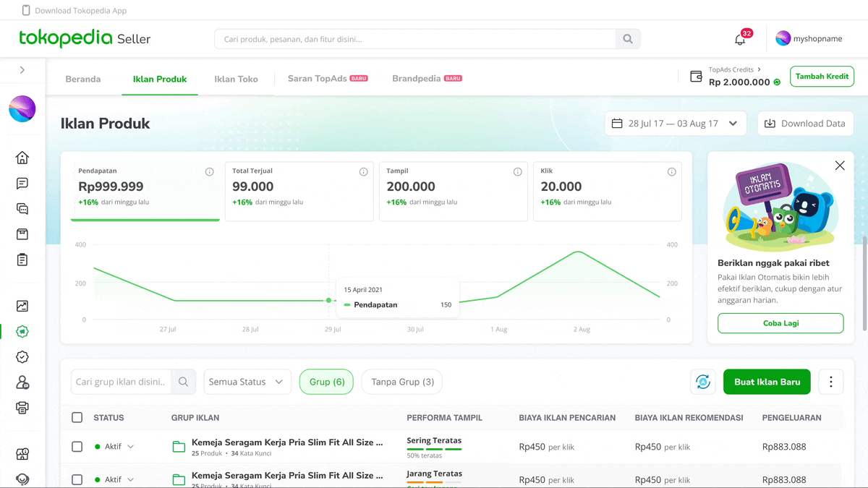Show info for Klik card

click(671, 172)
